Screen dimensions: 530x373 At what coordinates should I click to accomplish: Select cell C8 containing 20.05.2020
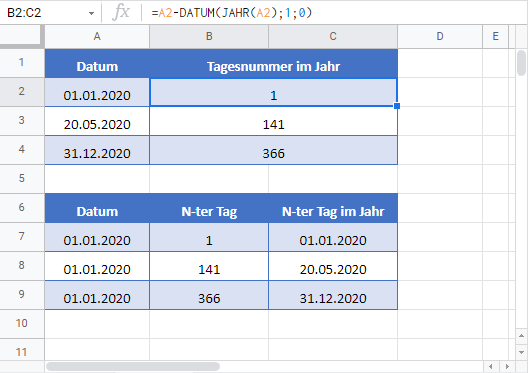[x=333, y=267]
